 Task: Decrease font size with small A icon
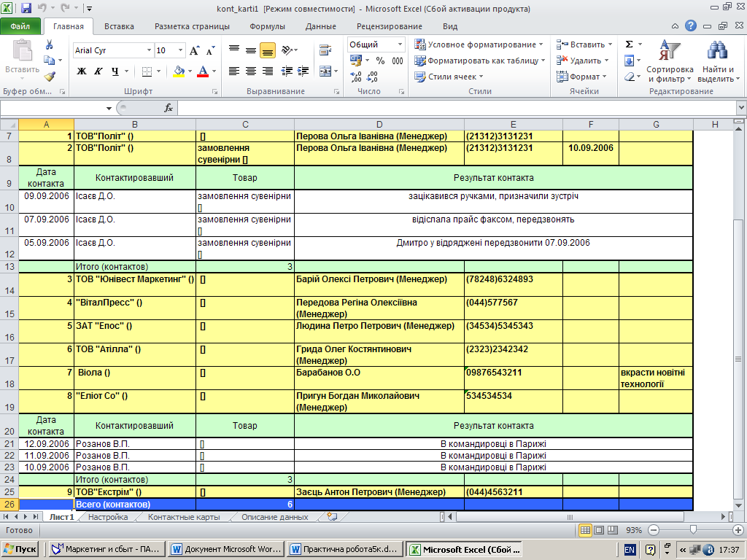coord(209,50)
